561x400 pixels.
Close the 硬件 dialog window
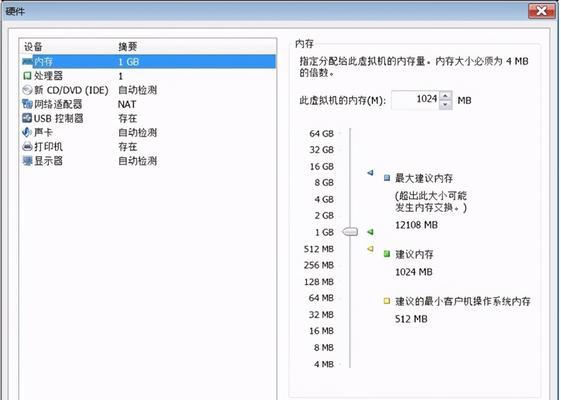(x=542, y=11)
